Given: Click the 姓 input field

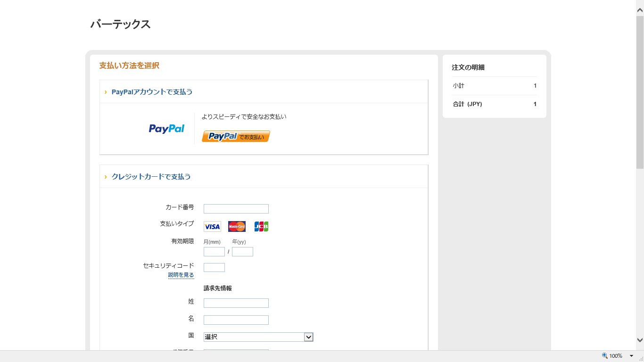Looking at the screenshot, I should click(x=236, y=303).
